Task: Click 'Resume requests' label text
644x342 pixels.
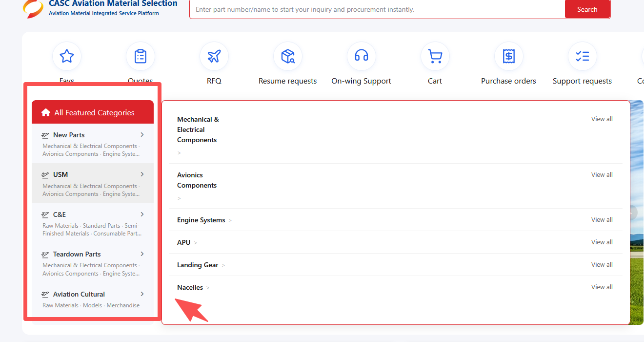Action: [x=288, y=81]
